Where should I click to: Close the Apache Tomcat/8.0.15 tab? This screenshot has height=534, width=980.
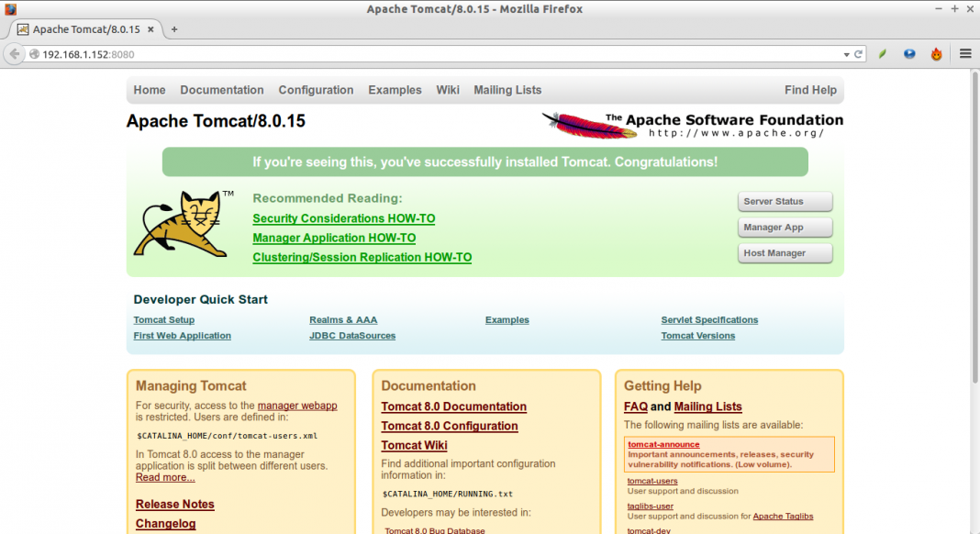[x=150, y=29]
